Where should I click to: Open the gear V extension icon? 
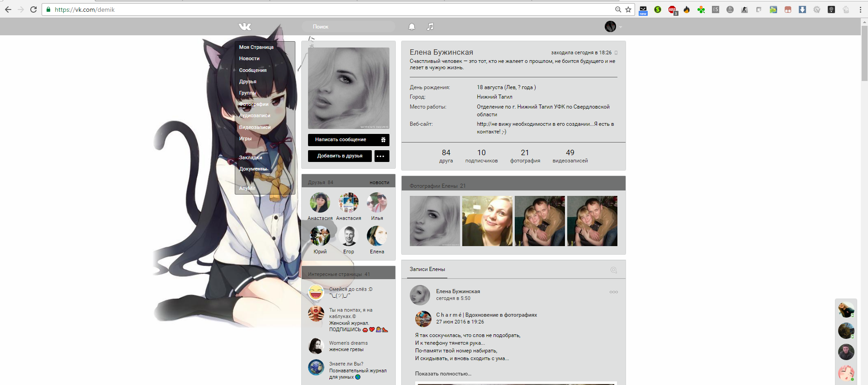817,10
